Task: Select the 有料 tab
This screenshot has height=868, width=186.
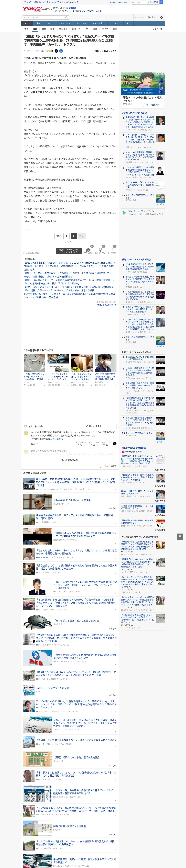Action: click(x=128, y=24)
